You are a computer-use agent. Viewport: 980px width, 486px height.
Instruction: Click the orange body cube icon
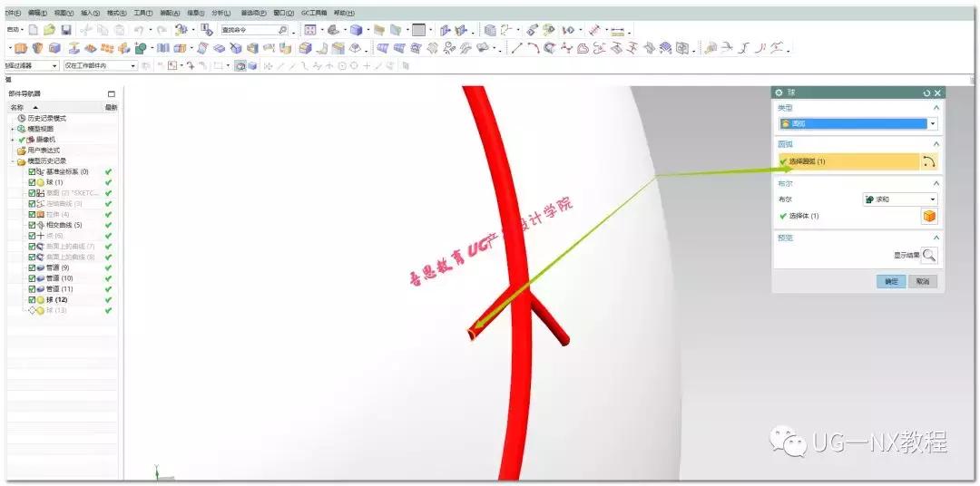tap(929, 216)
